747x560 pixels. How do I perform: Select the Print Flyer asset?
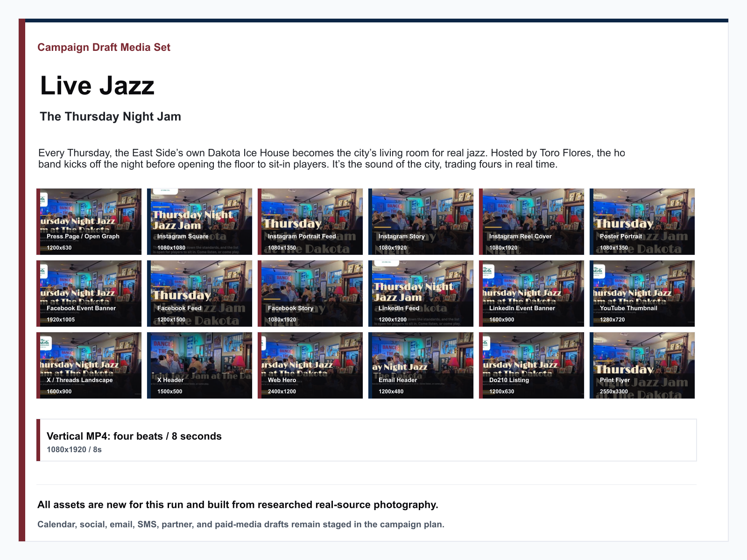click(x=642, y=365)
